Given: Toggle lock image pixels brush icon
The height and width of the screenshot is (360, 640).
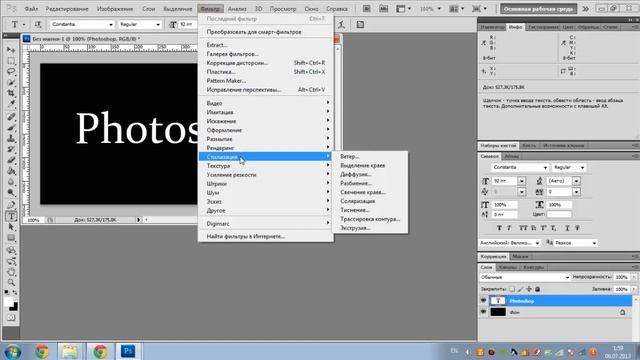Looking at the screenshot, I should (520, 289).
